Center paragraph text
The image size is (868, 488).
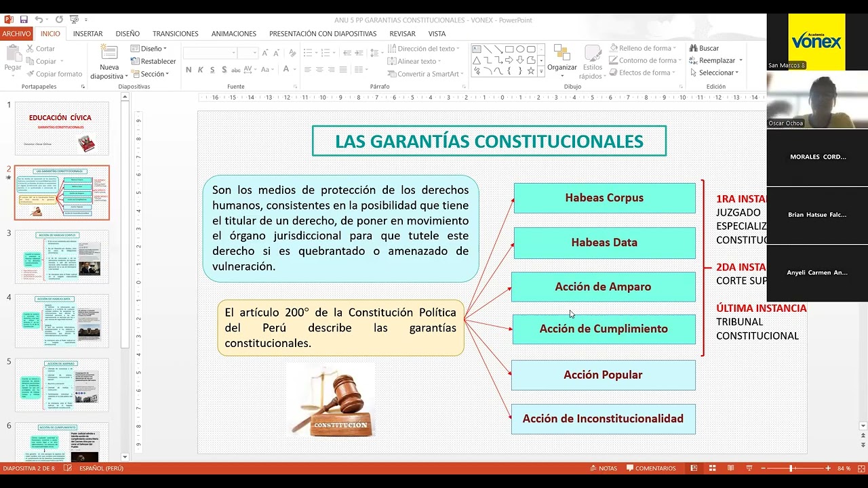pos(319,69)
